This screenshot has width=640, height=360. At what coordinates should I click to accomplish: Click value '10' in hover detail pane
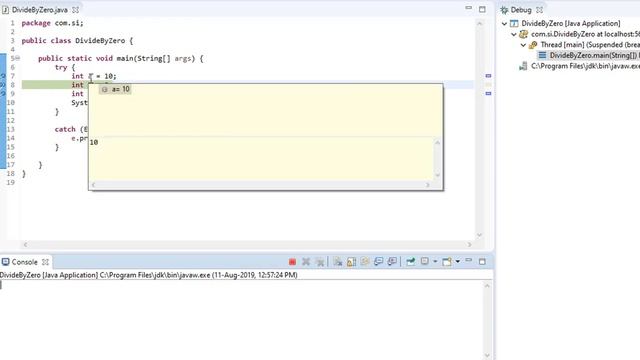tap(94, 142)
